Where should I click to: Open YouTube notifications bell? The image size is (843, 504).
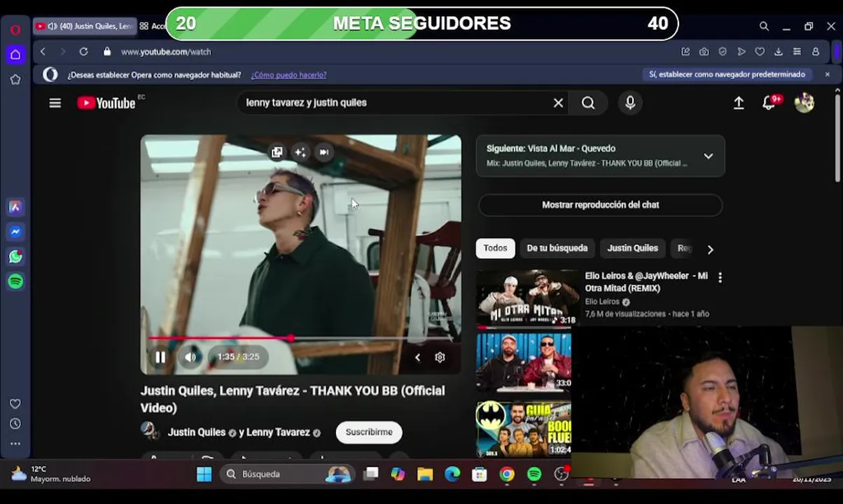click(x=769, y=103)
